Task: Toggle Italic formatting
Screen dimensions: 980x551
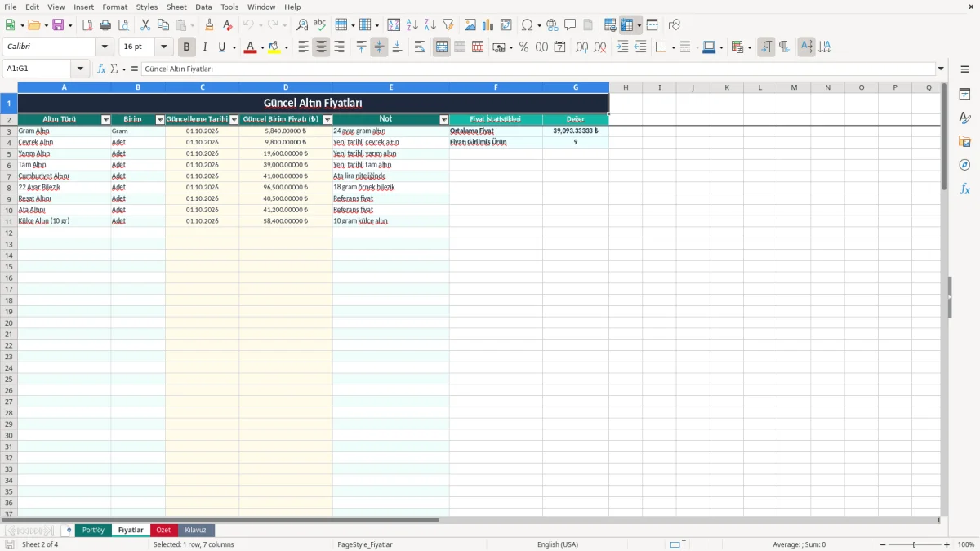Action: 205,47
